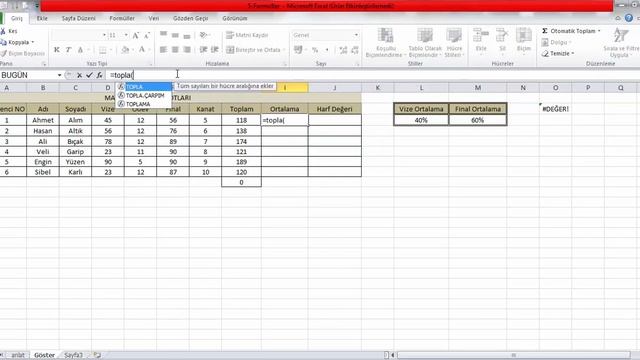Apply percent style format
Image resolution: width=640 pixels, height=360 pixels.
pyautogui.click(x=315, y=50)
